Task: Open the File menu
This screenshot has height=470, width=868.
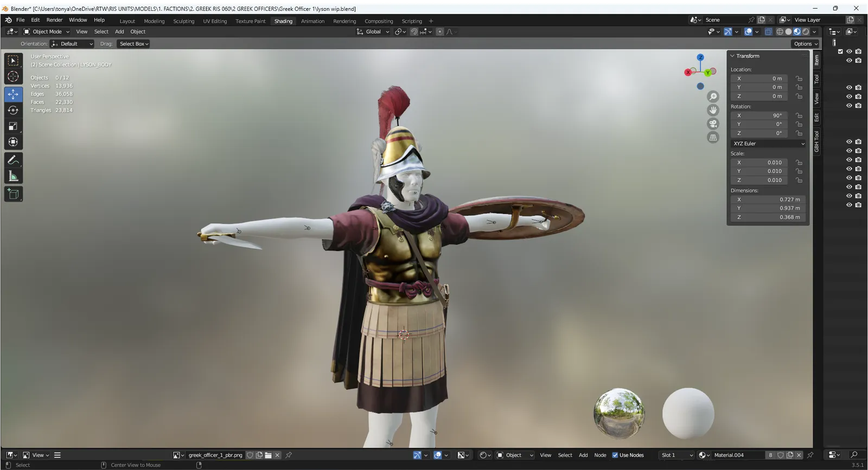Action: tap(20, 20)
